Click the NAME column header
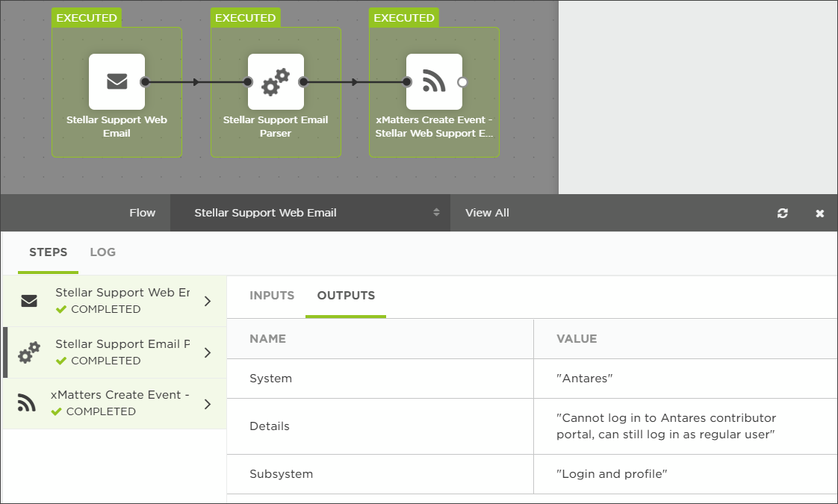Image resolution: width=838 pixels, height=504 pixels. tap(267, 339)
